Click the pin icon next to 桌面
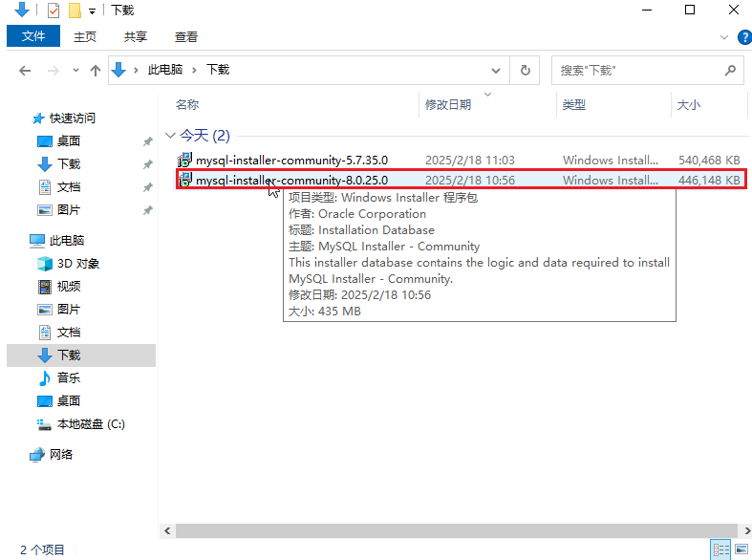Image resolution: width=752 pixels, height=560 pixels. (x=148, y=141)
